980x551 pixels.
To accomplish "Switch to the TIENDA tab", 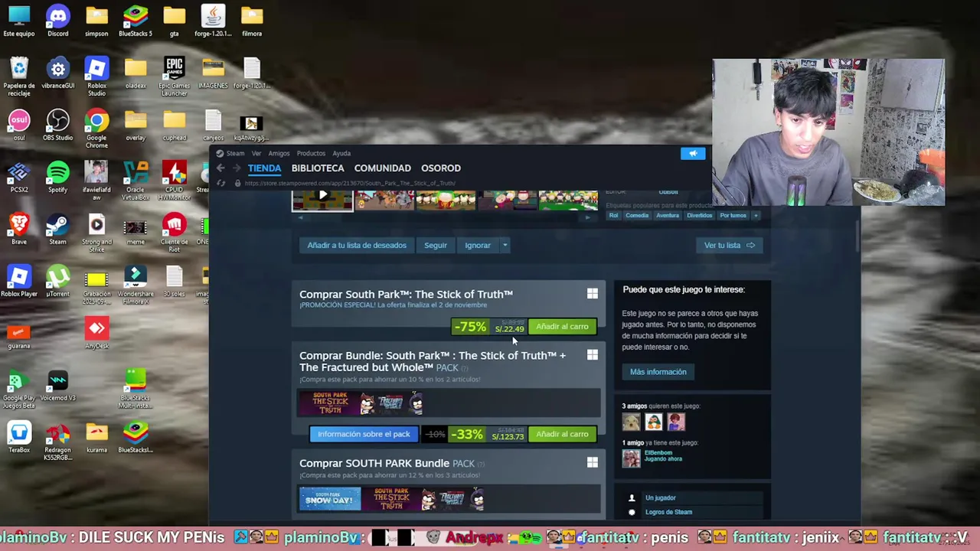I will (264, 168).
